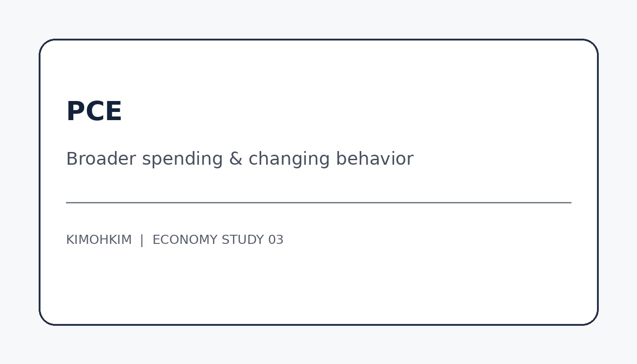Click the letter E in PCE
The width and height of the screenshot is (637, 364).
tap(113, 111)
